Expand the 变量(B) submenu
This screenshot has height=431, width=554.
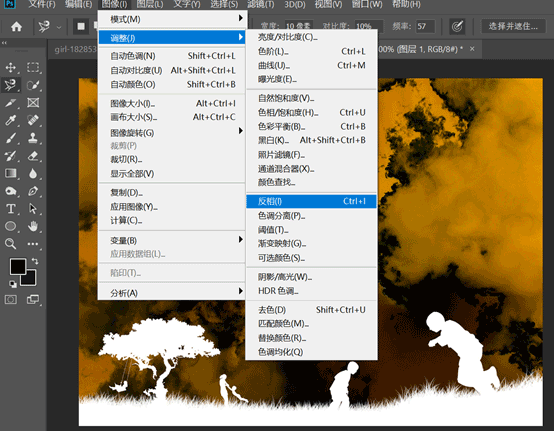[x=172, y=241]
